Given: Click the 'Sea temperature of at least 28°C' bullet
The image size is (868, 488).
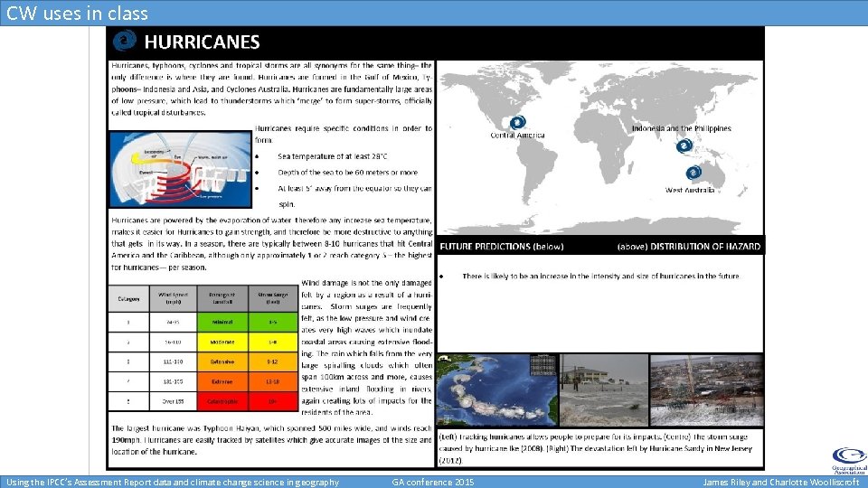Looking at the screenshot, I should tap(332, 156).
